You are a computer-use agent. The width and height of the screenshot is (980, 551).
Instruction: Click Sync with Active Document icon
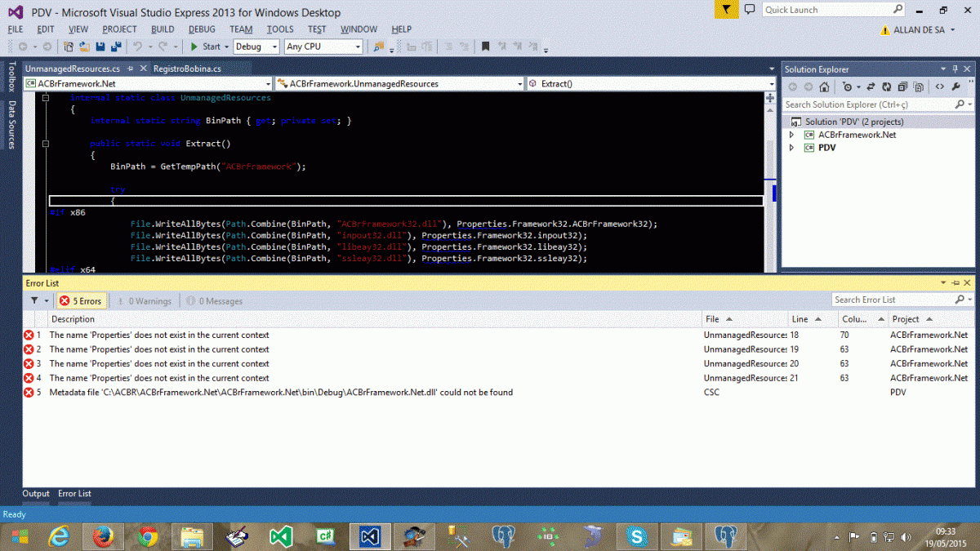[872, 87]
